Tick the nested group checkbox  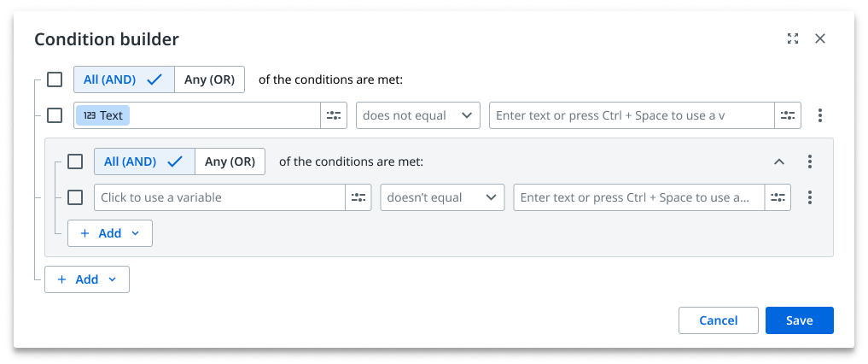tap(75, 161)
